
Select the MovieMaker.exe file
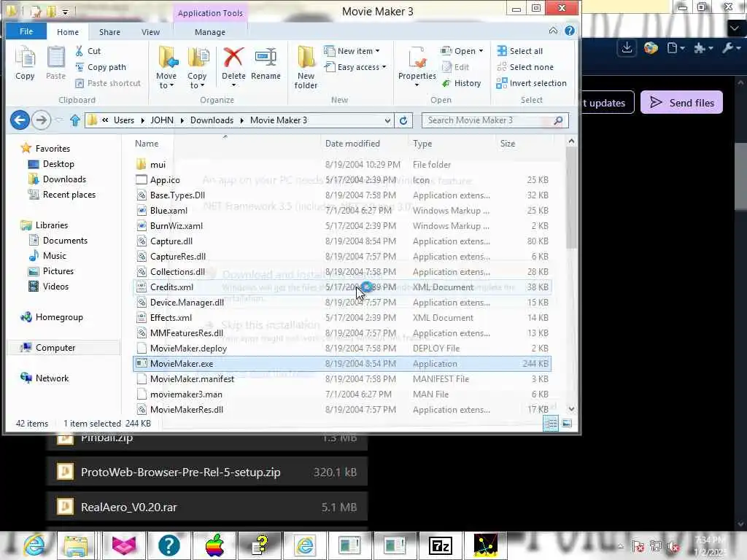point(342,363)
